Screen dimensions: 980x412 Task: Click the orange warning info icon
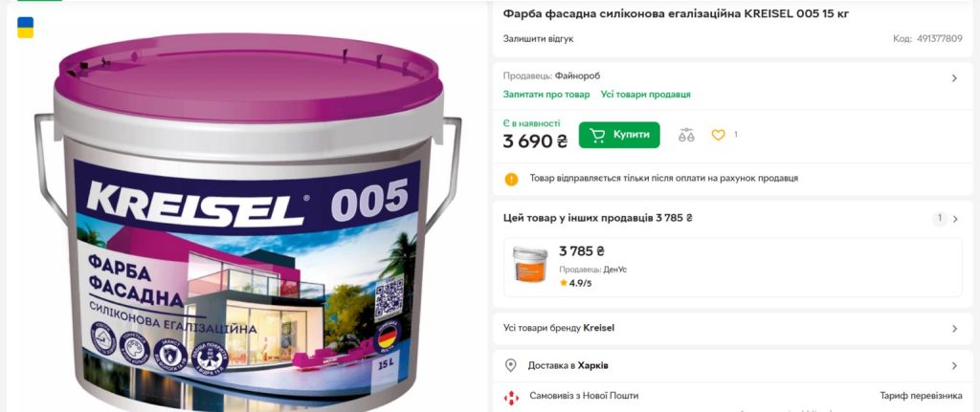(511, 179)
